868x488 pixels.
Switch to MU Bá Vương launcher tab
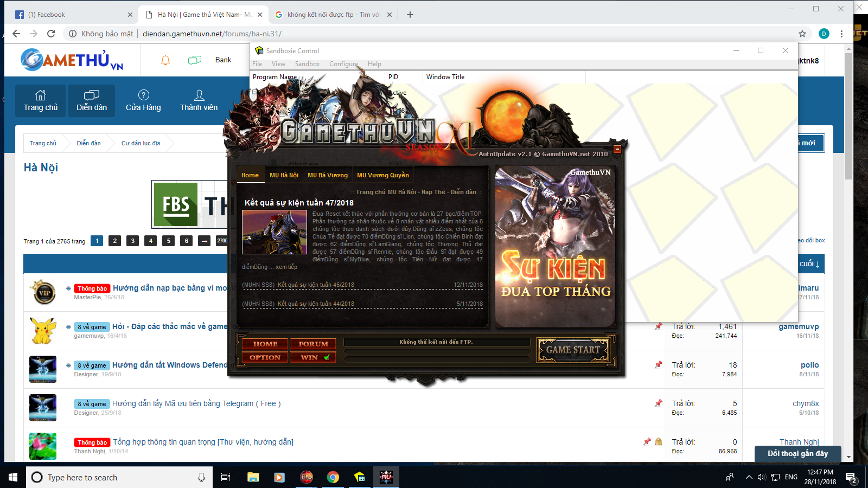[328, 175]
